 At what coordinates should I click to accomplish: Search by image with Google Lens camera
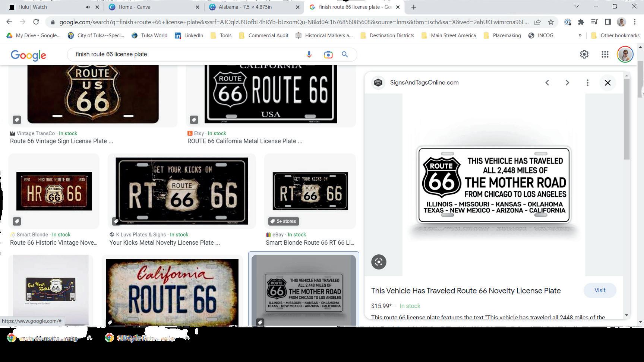pyautogui.click(x=328, y=55)
